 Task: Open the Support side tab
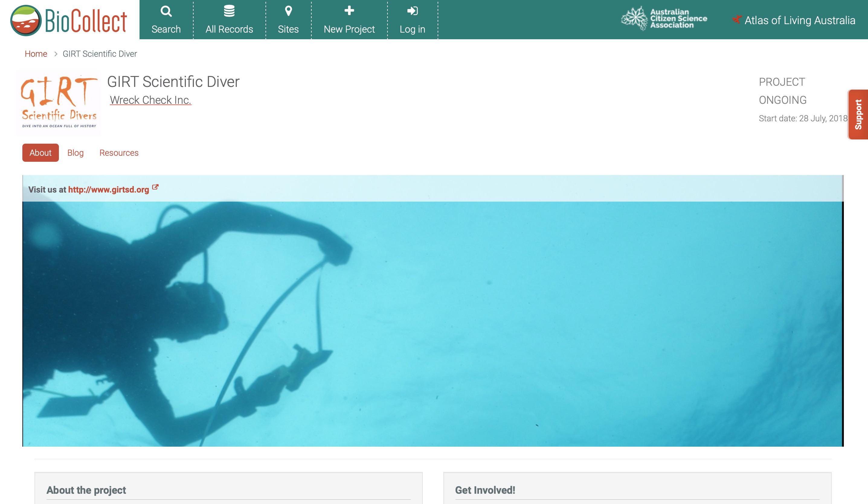(x=858, y=114)
